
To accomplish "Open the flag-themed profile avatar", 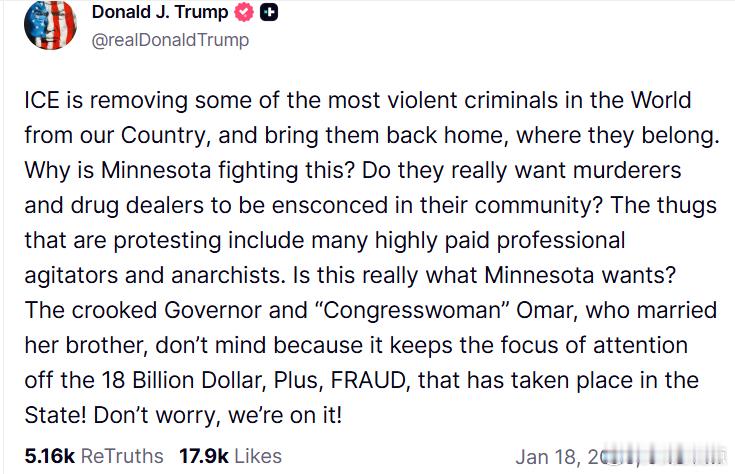I will pyautogui.click(x=50, y=24).
